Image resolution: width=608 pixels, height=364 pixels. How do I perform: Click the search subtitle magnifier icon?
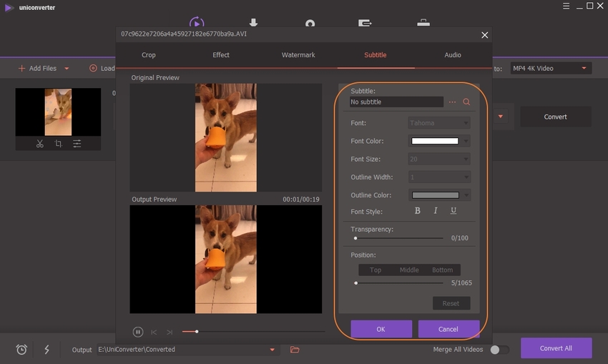click(x=466, y=102)
